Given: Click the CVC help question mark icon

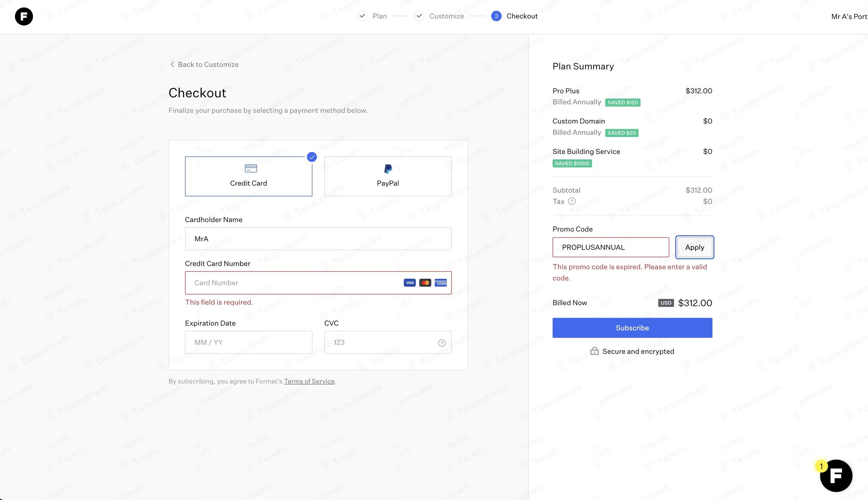Looking at the screenshot, I should [x=442, y=343].
